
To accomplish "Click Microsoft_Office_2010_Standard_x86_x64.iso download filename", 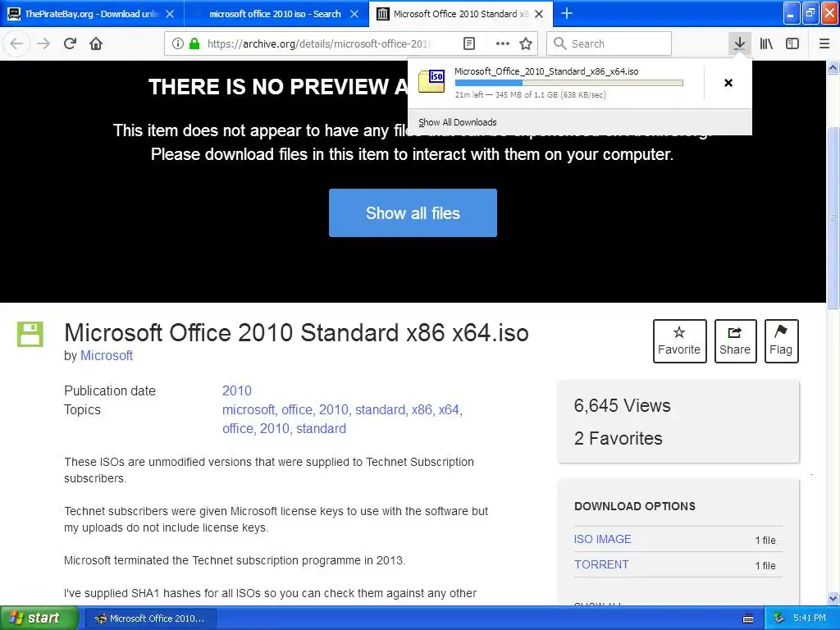I will pos(546,71).
